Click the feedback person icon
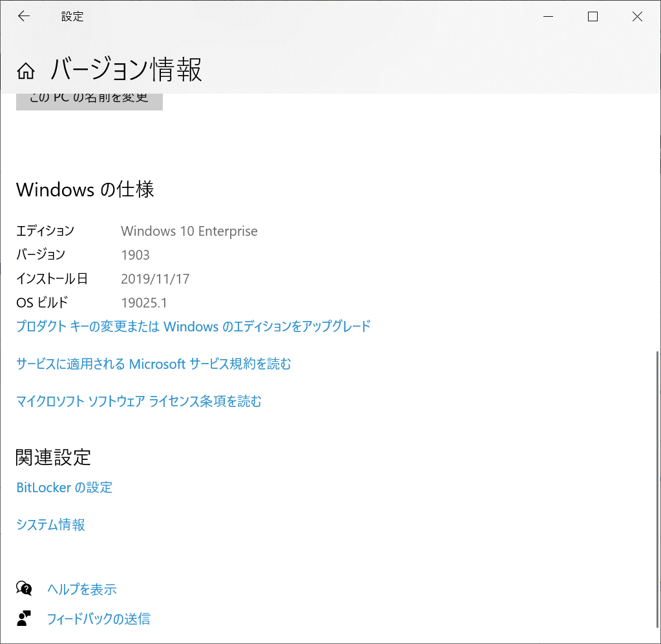Image resolution: width=661 pixels, height=644 pixels. click(24, 618)
